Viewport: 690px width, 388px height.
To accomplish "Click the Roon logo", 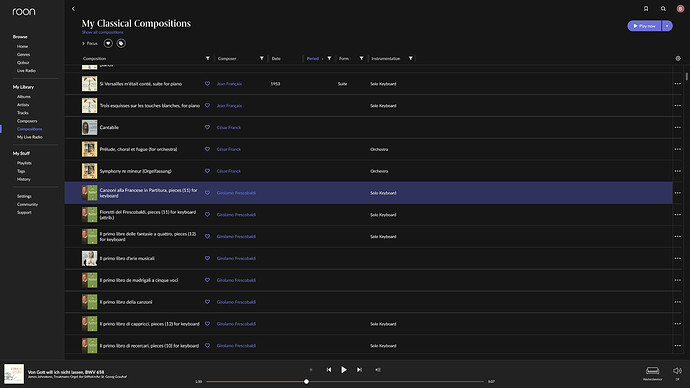I will pos(24,11).
